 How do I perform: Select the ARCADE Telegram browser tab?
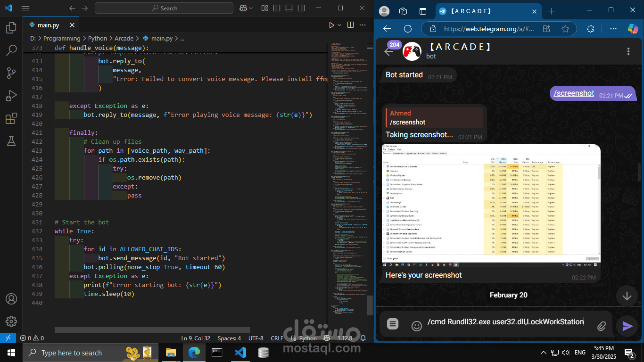[489, 11]
